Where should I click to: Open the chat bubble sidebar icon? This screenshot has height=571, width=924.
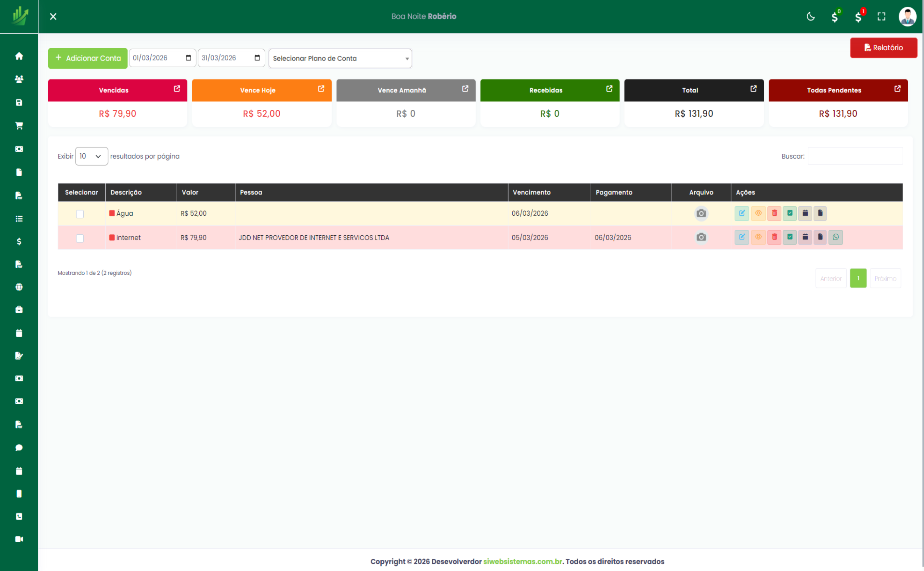(19, 448)
